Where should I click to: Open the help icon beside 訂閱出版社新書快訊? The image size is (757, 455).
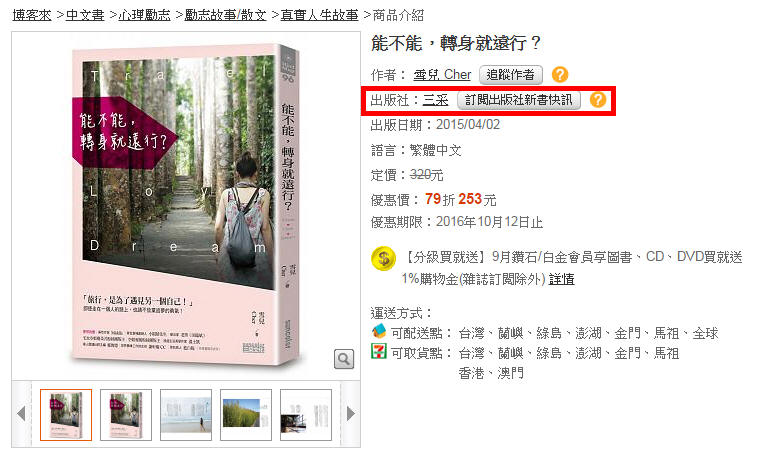coord(598,100)
